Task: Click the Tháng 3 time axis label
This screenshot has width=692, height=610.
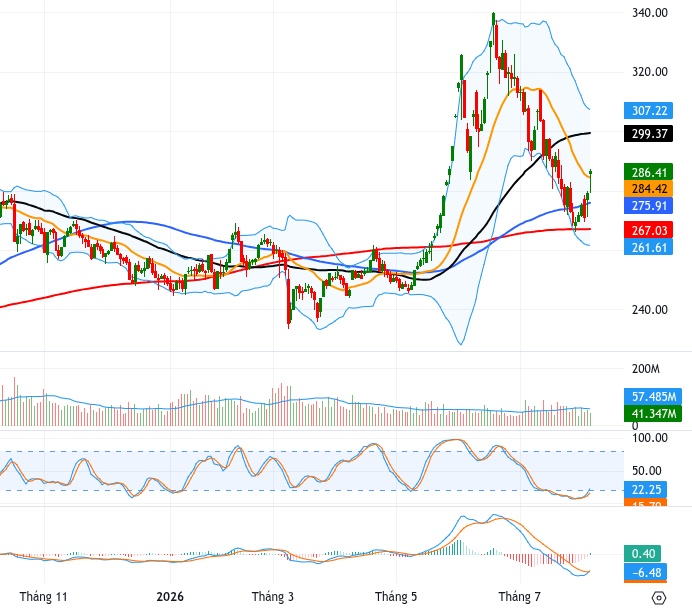Action: [272, 597]
